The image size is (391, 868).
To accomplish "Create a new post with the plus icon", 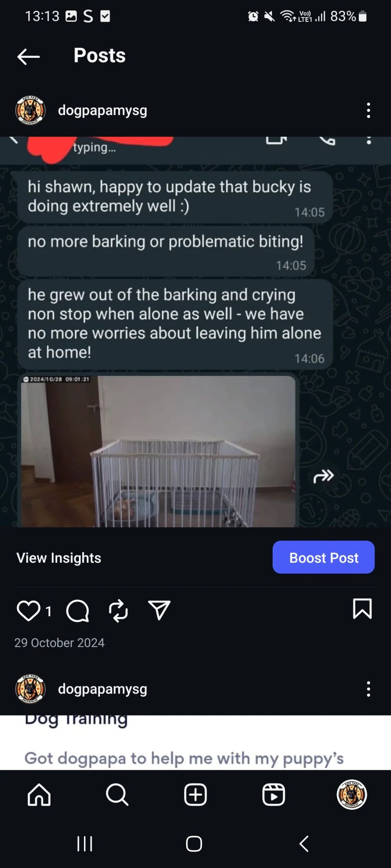I will (x=196, y=795).
